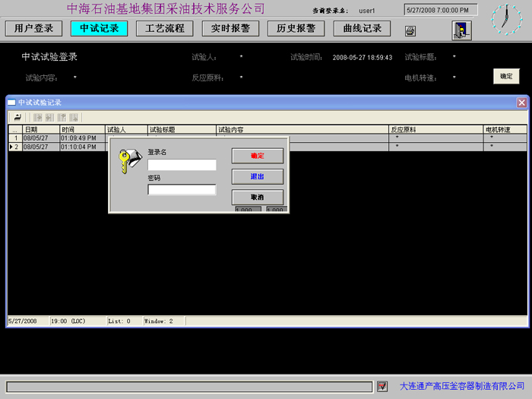Close the 中试试验记录 window
This screenshot has height=399, width=532.
[521, 103]
